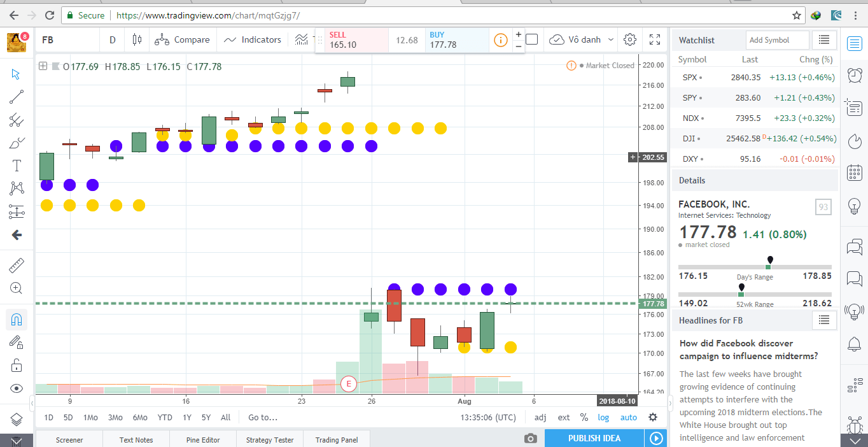Bookmark this page with the star
The width and height of the screenshot is (868, 447).
(x=797, y=15)
